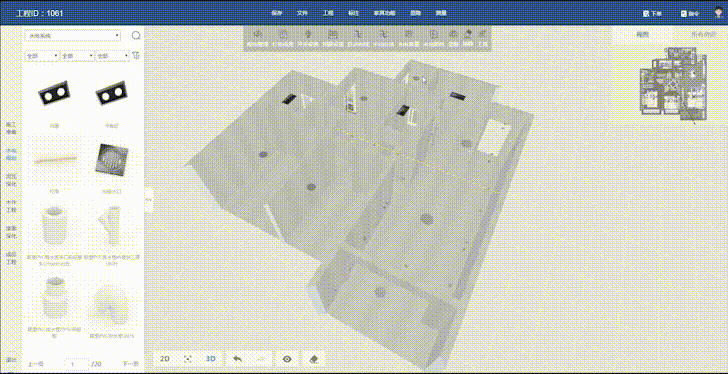
Task: Select the first double-hole black panel thumbnail
Action: pos(54,94)
